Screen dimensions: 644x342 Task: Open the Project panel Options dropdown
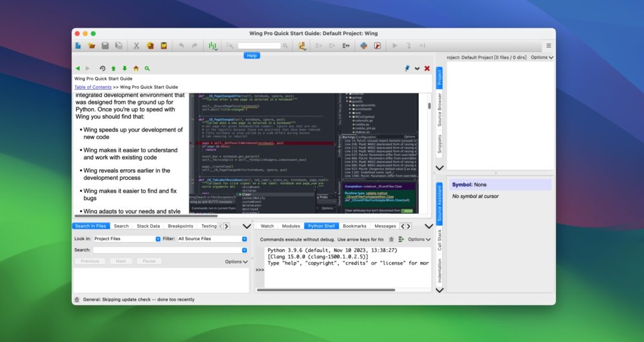[541, 57]
